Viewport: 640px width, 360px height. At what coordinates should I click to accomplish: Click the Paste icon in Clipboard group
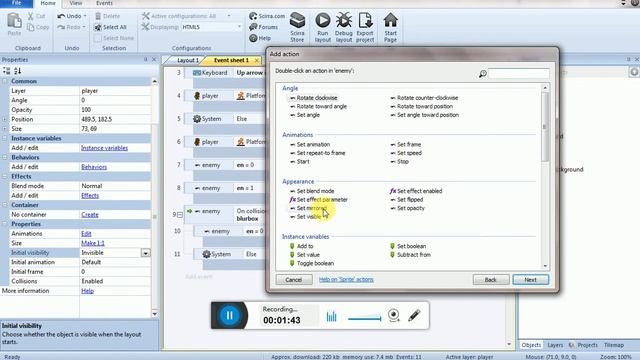tap(14, 20)
